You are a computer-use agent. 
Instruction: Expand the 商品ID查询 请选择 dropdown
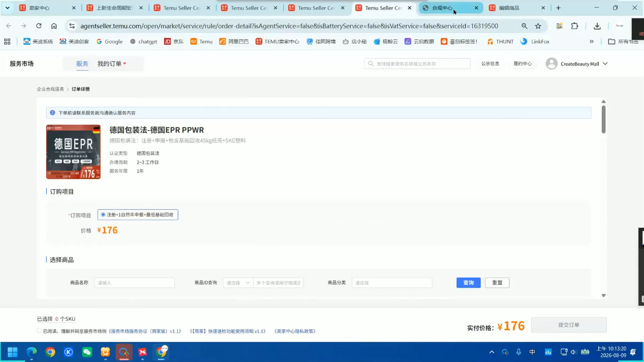pos(238,282)
